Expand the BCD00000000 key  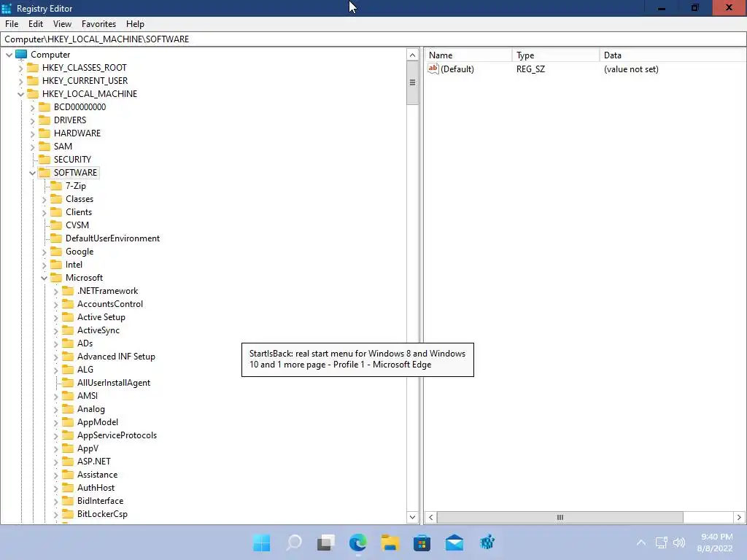point(32,108)
